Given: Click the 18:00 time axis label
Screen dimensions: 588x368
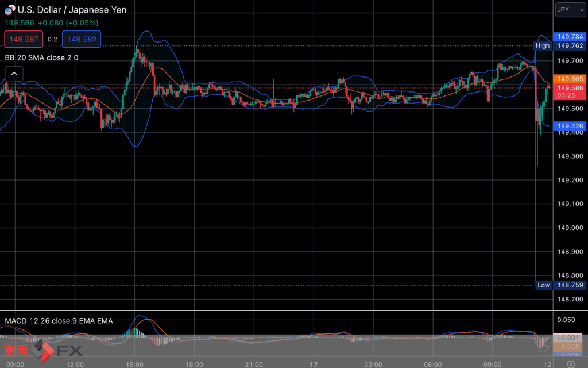Looking at the screenshot, I should (194, 364).
